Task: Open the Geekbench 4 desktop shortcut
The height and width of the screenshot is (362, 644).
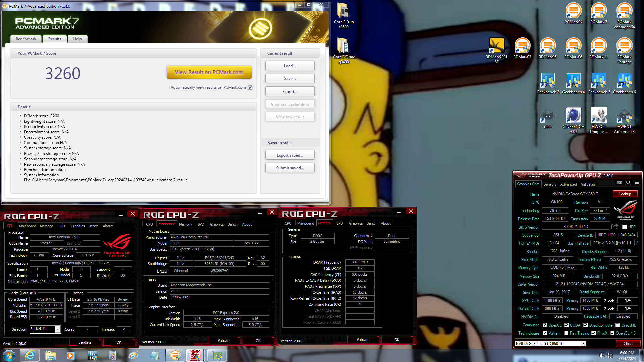Action: tap(573, 83)
